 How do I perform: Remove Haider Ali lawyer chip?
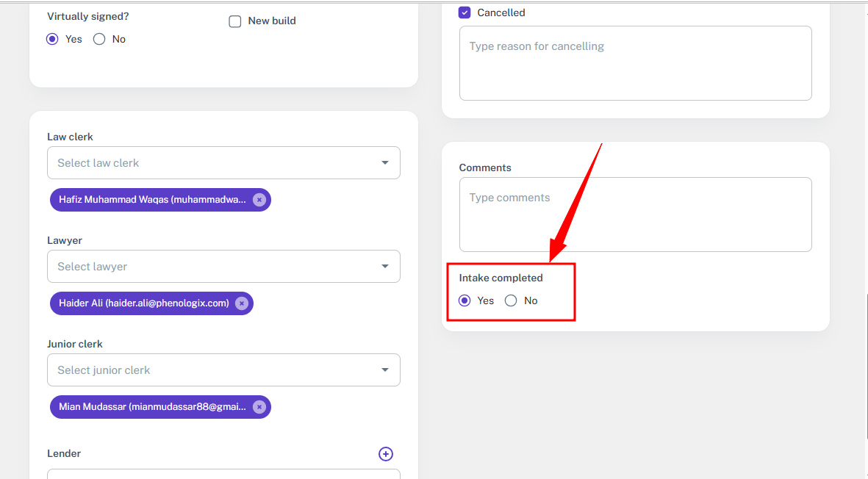(x=241, y=303)
